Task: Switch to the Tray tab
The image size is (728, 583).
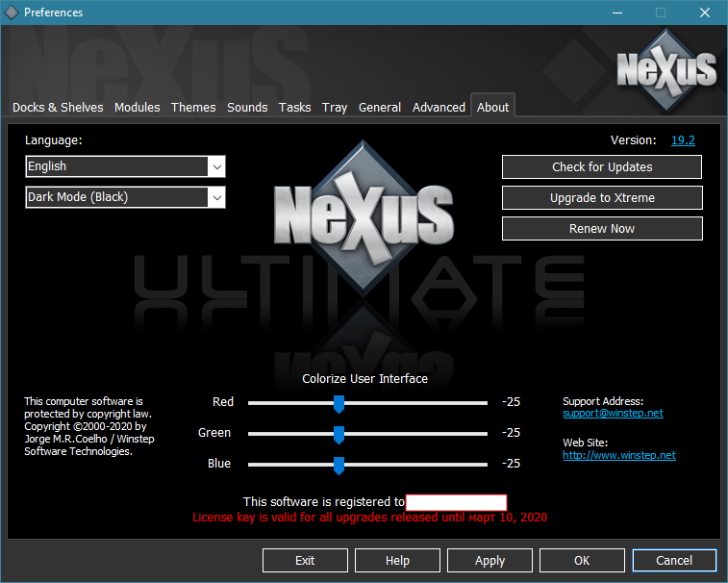Action: (x=335, y=107)
